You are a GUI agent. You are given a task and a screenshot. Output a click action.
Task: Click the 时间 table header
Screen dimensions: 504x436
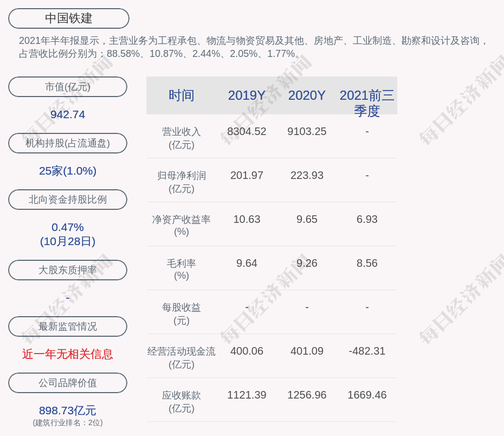pyautogui.click(x=182, y=95)
